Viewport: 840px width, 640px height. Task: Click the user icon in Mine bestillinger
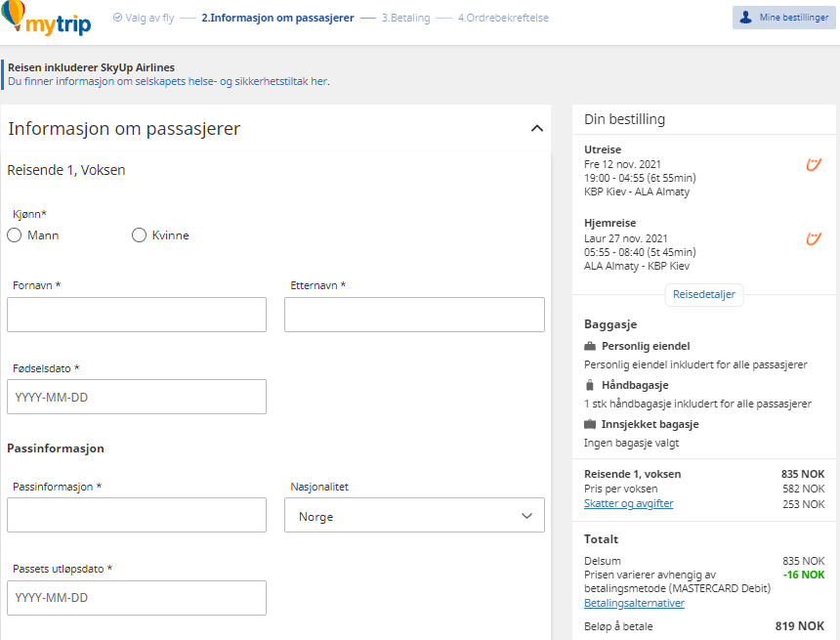tap(745, 18)
